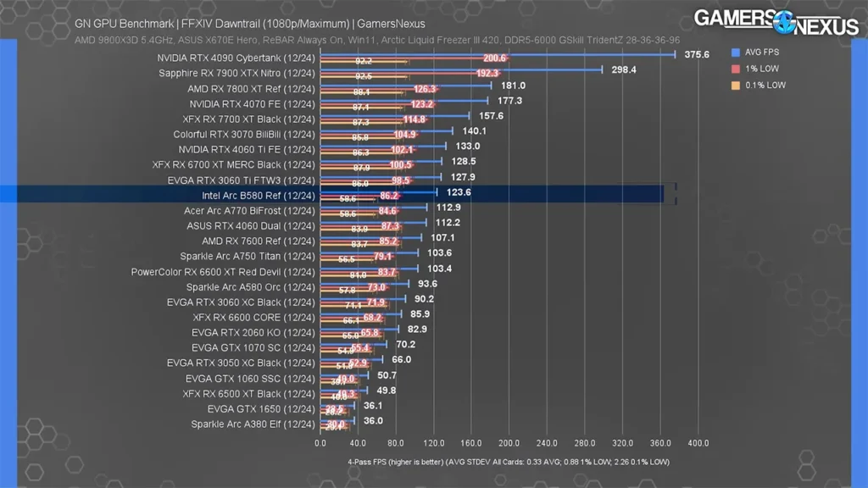Select the 'AVG FPS' legend label
Screen dimensions: 868x488
click(762, 52)
